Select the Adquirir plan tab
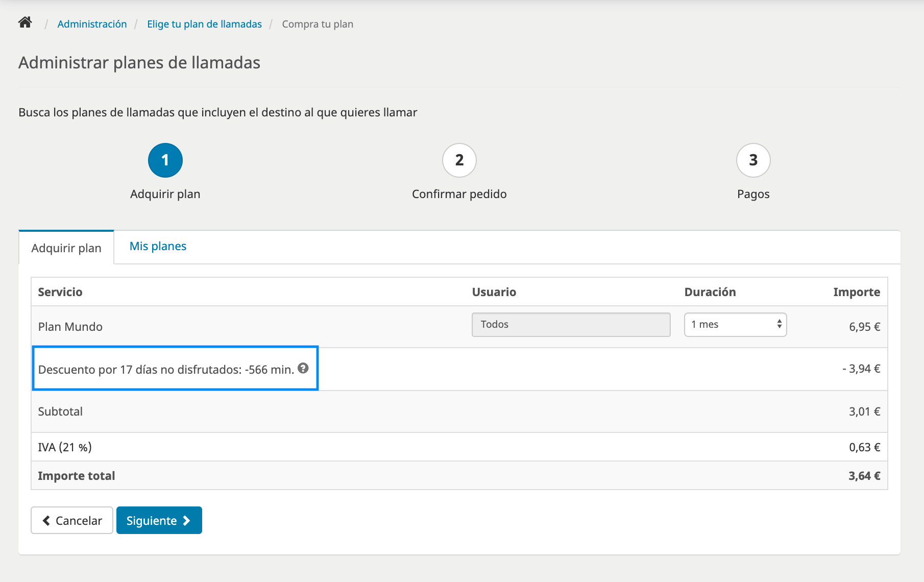This screenshot has width=924, height=582. tap(66, 248)
